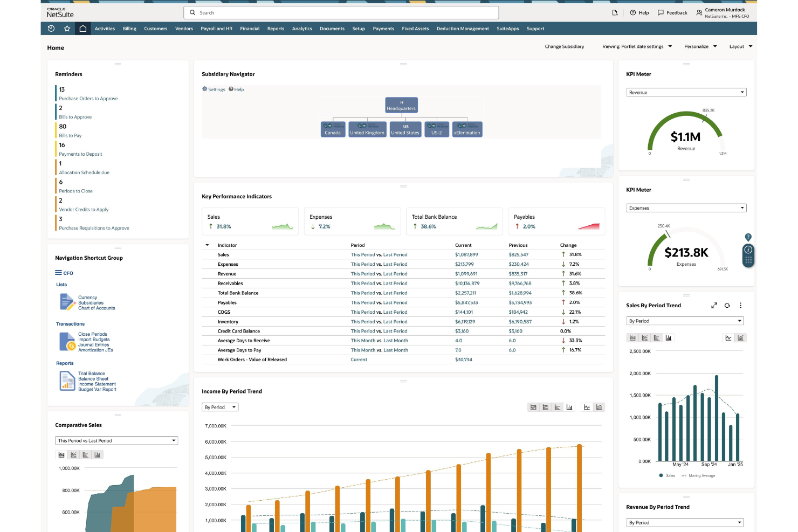Select the United States subsidiary node
This screenshot has width=798, height=532.
[405, 129]
